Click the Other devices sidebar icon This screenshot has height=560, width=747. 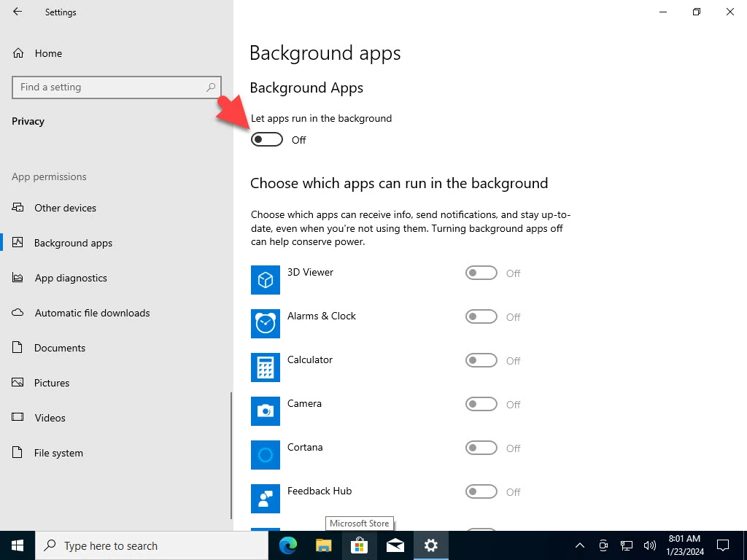pos(18,207)
